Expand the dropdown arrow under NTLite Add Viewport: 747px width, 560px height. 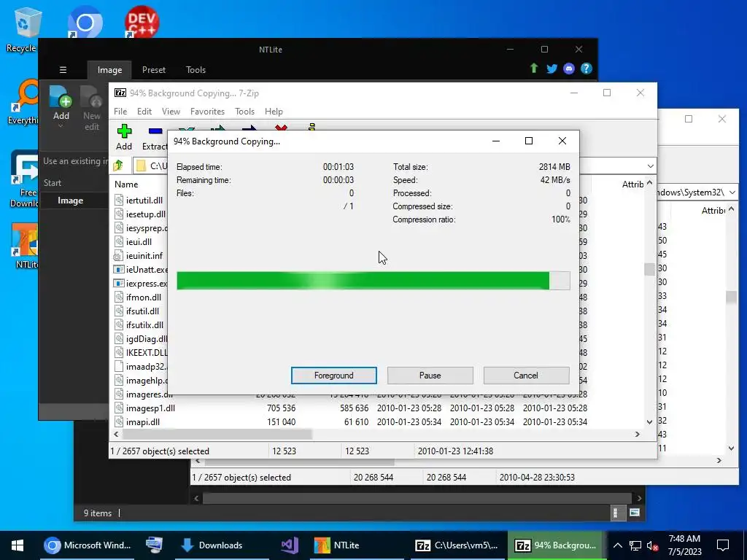(61, 125)
